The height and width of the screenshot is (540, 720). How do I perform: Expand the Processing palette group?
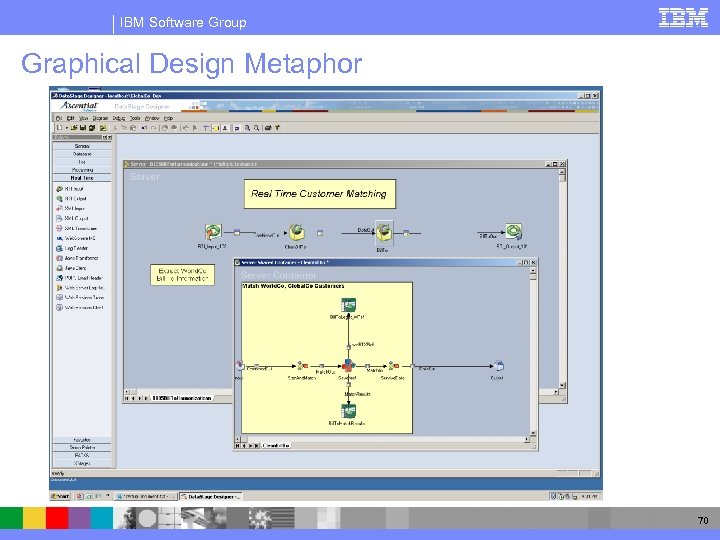point(82,170)
